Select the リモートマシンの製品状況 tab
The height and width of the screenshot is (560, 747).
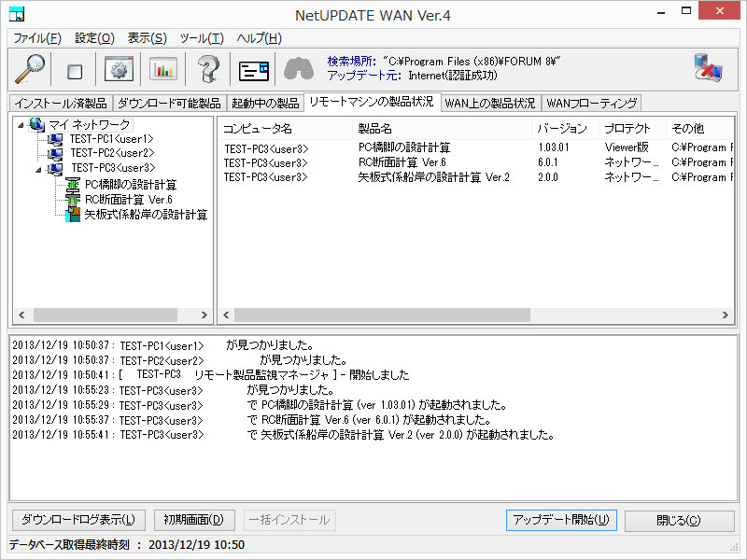[x=372, y=102]
